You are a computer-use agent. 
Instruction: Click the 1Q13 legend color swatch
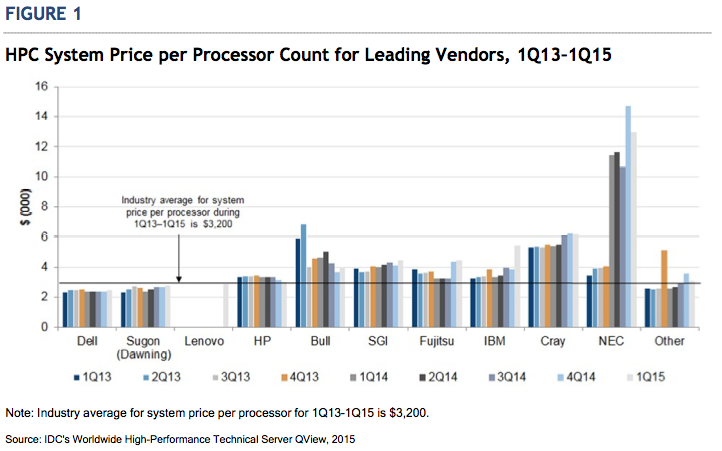[77, 378]
